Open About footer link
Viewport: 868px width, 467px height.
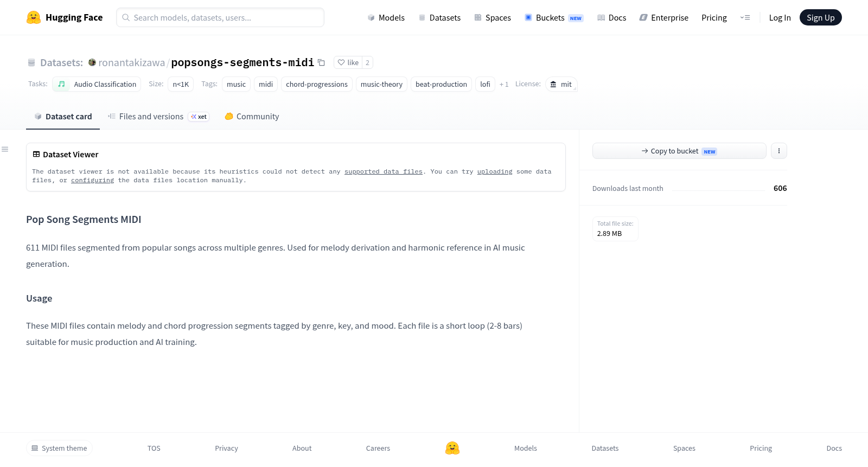tap(302, 448)
